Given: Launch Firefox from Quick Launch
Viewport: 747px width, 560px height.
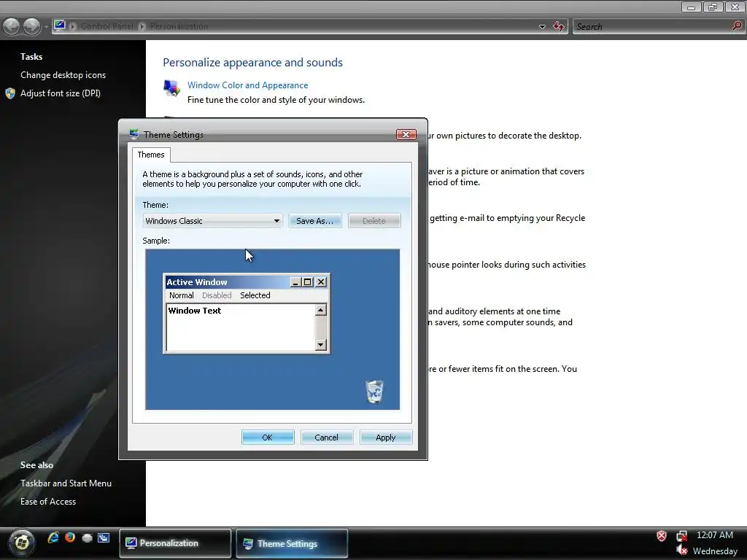Looking at the screenshot, I should 70,537.
